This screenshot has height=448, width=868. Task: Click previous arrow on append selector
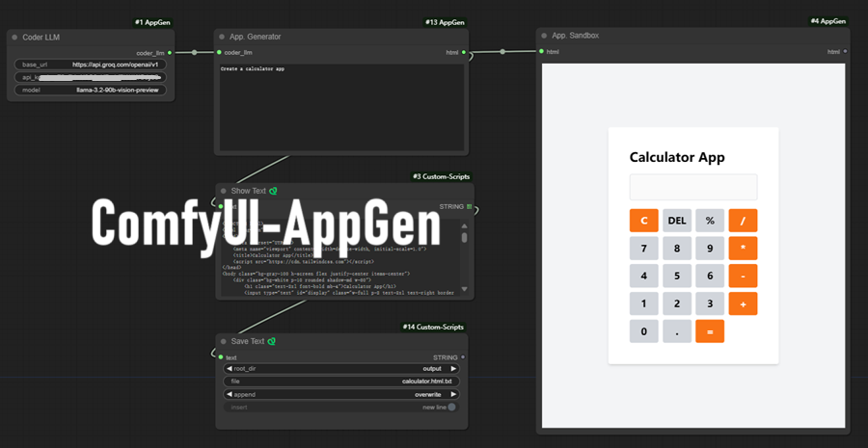pos(230,394)
